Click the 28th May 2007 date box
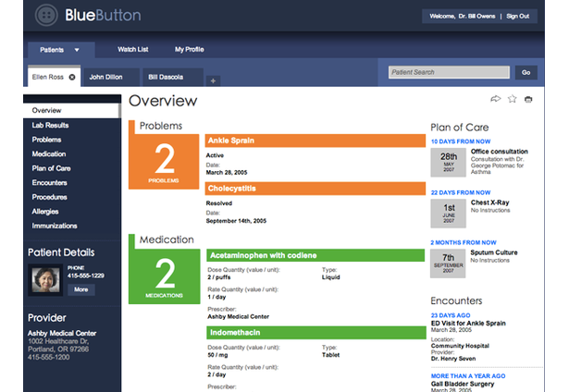This screenshot has width=569, height=392. click(448, 163)
